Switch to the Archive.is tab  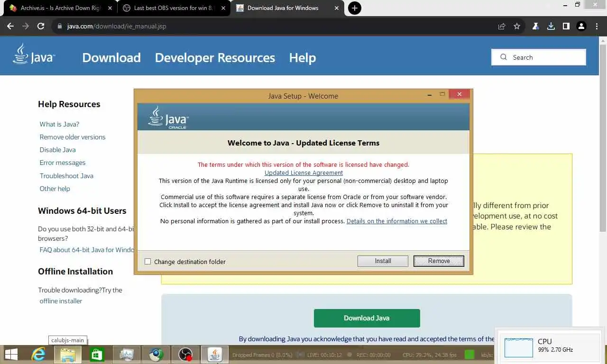(60, 8)
